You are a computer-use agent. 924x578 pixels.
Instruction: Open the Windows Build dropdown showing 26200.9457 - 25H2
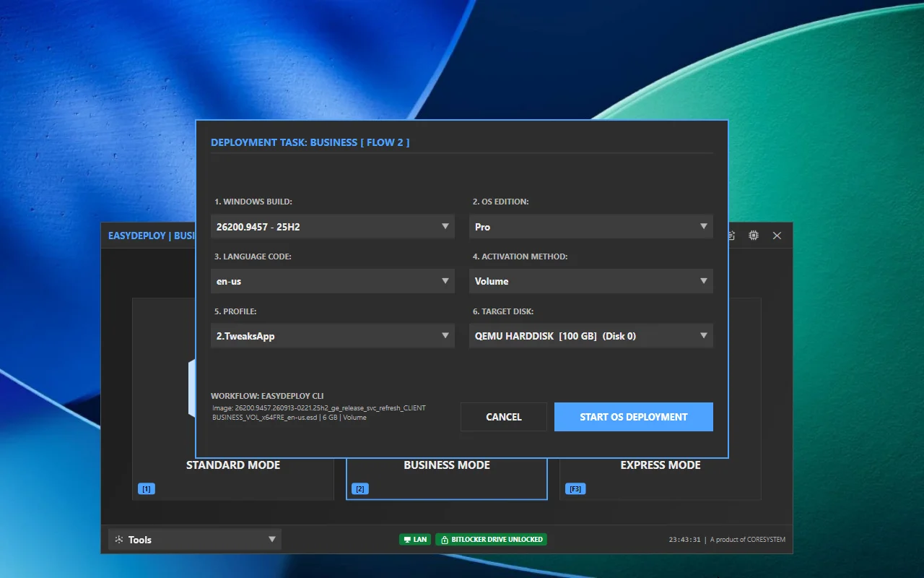333,227
